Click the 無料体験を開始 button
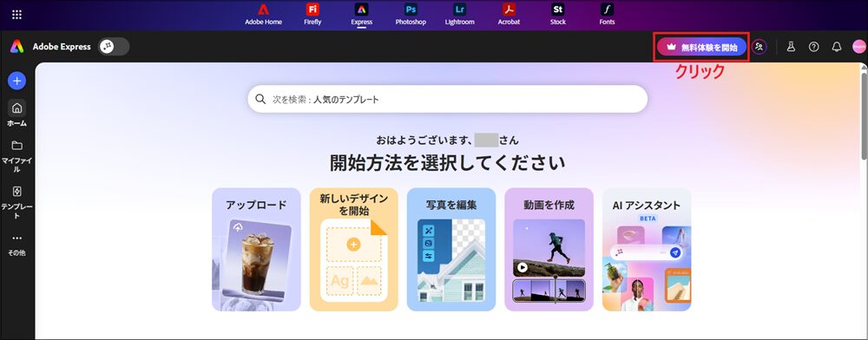This screenshot has height=340, width=868. [x=701, y=48]
